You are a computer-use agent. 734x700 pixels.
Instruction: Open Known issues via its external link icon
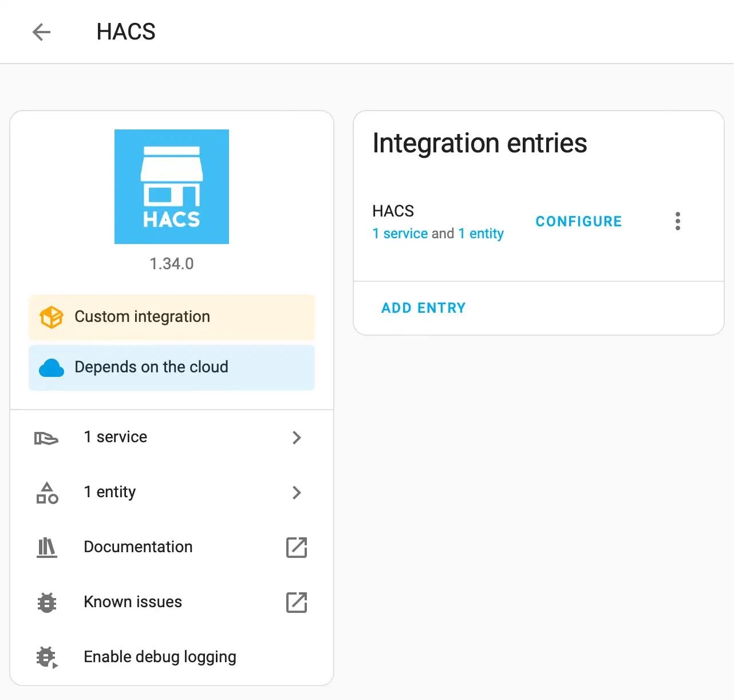tap(296, 603)
